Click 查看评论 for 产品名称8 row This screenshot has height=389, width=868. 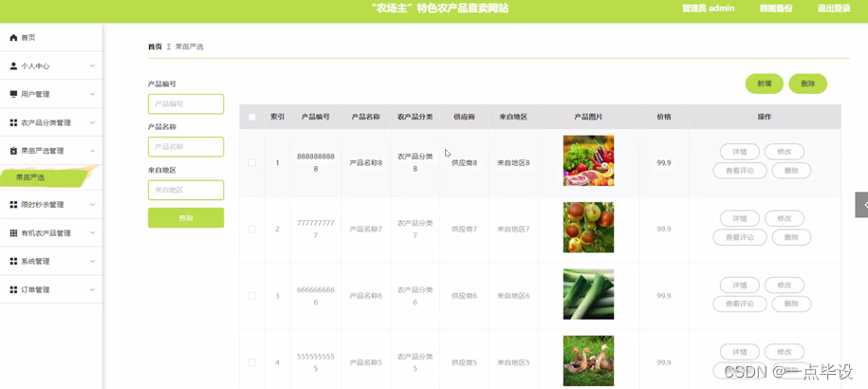point(740,171)
